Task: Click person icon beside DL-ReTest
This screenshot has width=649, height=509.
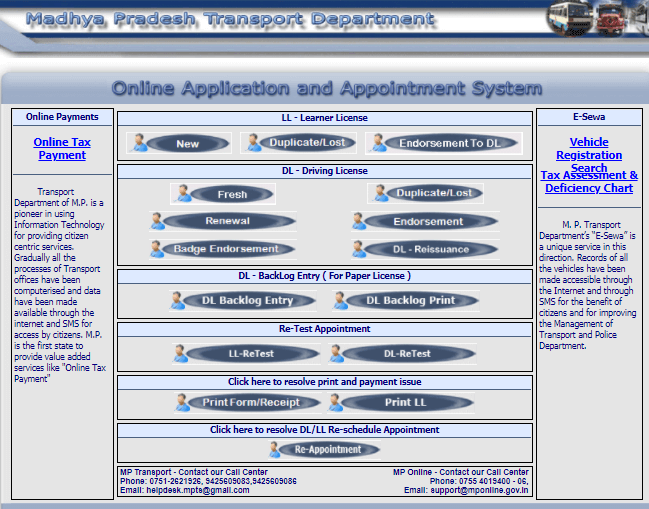Action: (336, 354)
